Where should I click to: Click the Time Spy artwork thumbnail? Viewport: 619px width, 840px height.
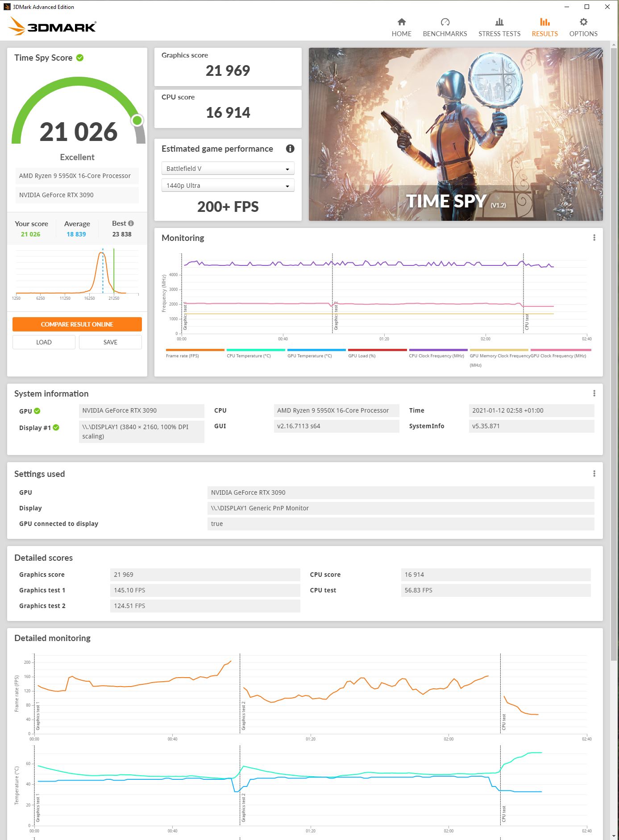(455, 134)
